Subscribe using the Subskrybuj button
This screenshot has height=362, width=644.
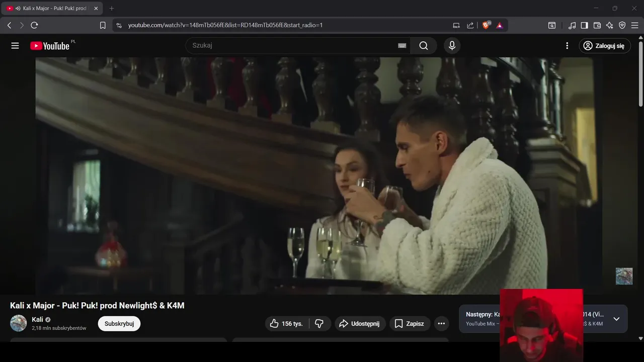pyautogui.click(x=119, y=324)
